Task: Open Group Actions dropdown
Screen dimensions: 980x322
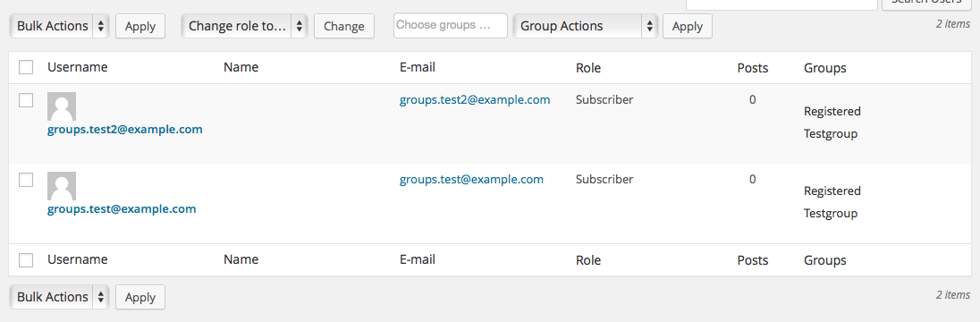Action: 586,26
